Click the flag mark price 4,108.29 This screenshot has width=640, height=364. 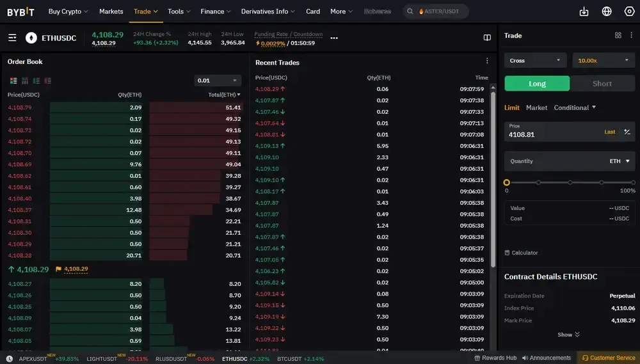click(x=72, y=269)
